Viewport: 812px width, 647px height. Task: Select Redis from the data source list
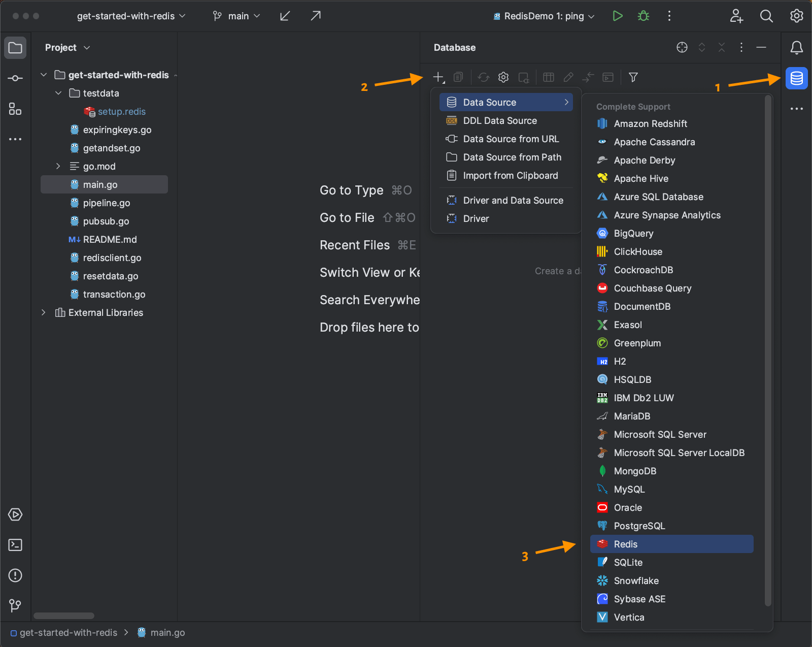626,544
